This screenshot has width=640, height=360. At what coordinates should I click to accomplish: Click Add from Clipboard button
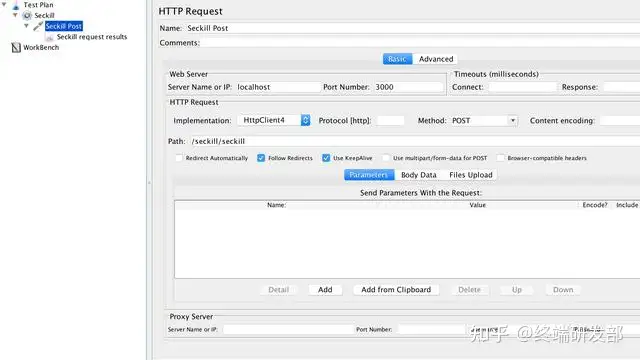tap(396, 289)
